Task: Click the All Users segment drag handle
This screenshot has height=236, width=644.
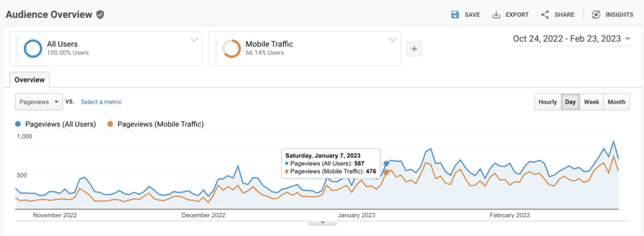Action: pyautogui.click(x=17, y=48)
